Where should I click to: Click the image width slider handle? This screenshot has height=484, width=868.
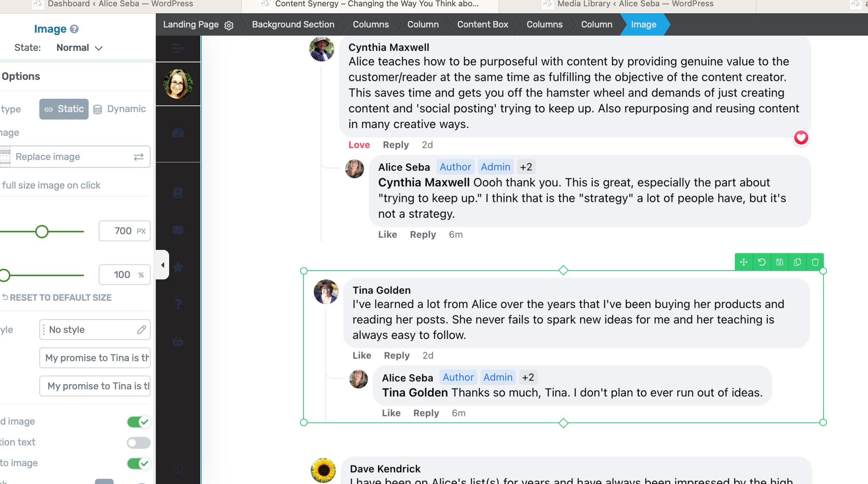pos(42,232)
